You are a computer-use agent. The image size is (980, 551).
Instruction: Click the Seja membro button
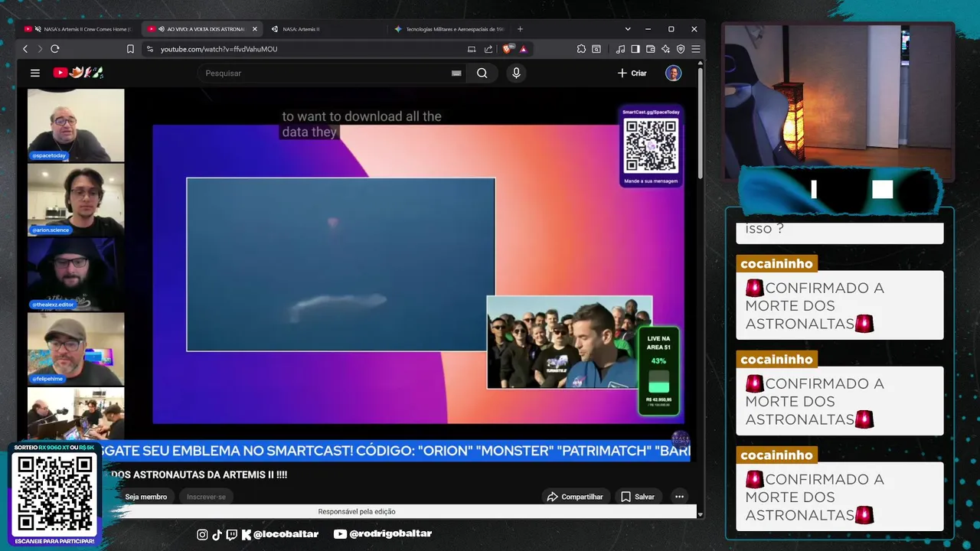[x=146, y=497]
